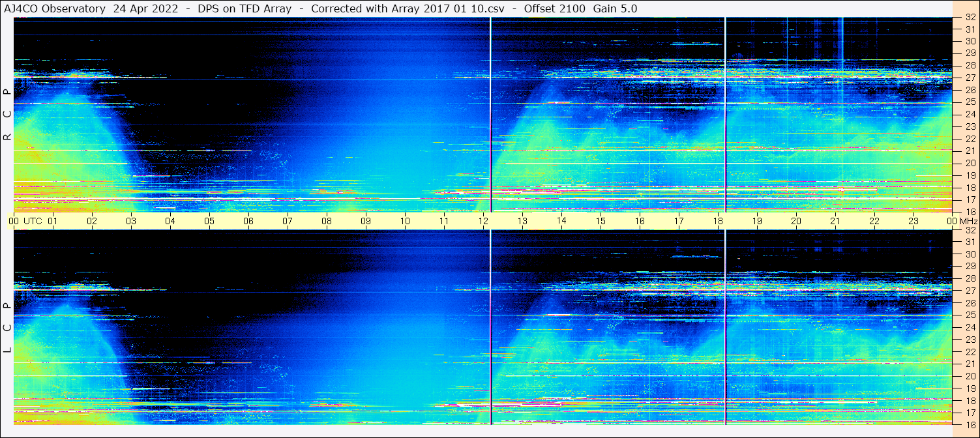Select hour 03 on the UTC time axis

coord(131,221)
